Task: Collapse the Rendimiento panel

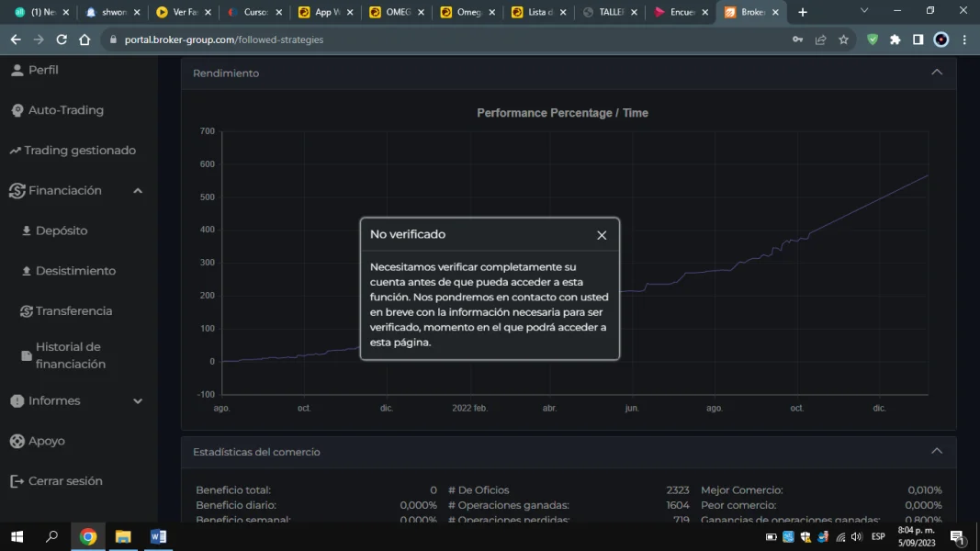Action: click(936, 73)
